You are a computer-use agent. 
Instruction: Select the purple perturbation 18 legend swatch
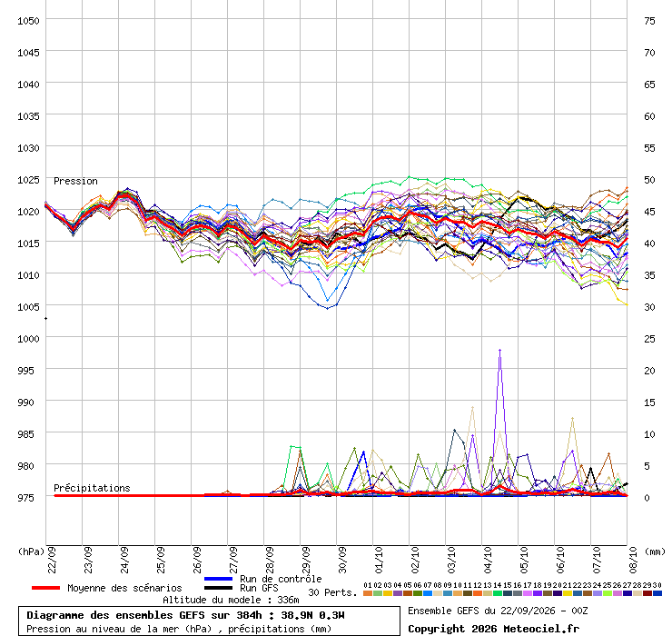point(537,593)
